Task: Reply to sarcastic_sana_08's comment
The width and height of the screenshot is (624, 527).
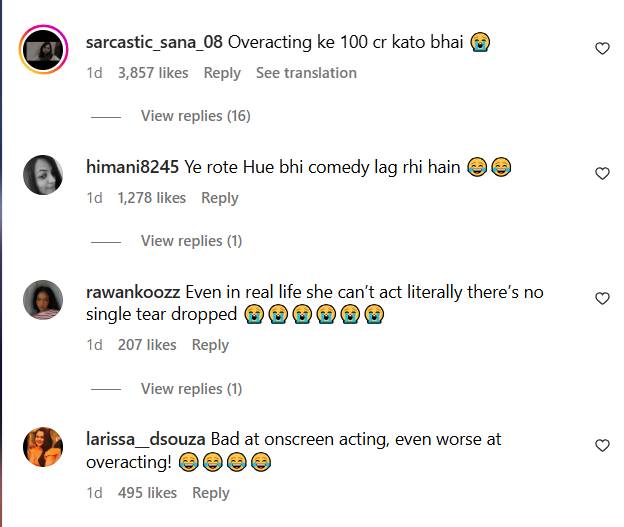Action: [222, 73]
